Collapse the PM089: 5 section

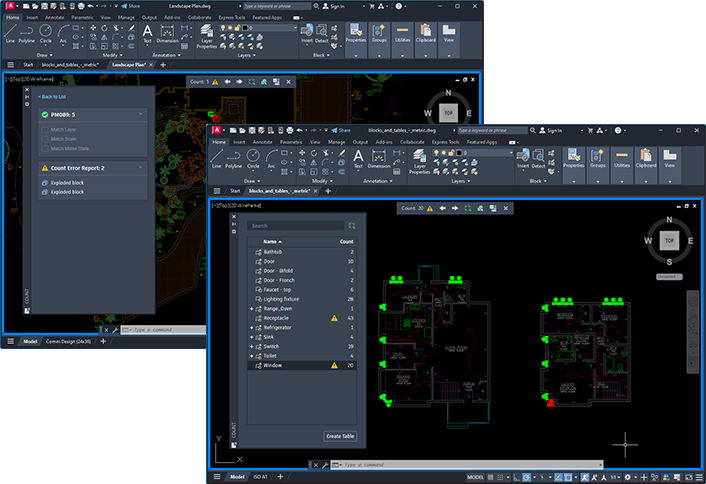pos(140,114)
